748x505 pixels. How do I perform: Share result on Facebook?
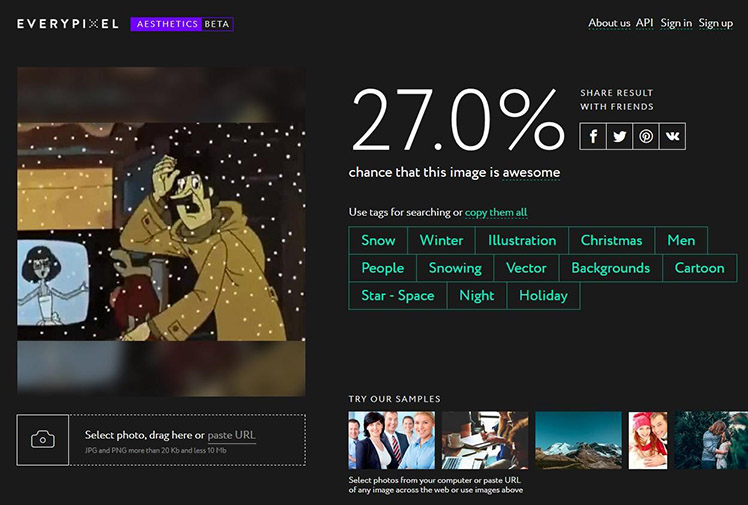coord(593,136)
